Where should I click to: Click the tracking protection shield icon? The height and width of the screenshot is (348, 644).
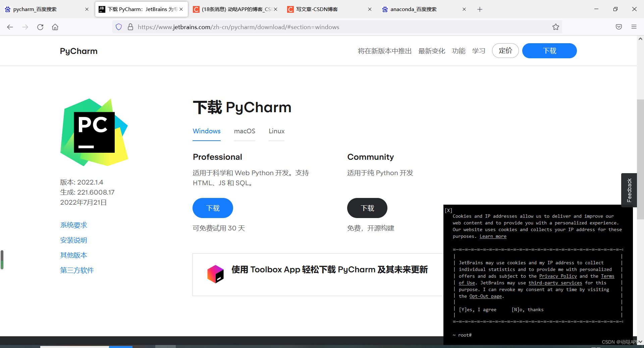119,27
